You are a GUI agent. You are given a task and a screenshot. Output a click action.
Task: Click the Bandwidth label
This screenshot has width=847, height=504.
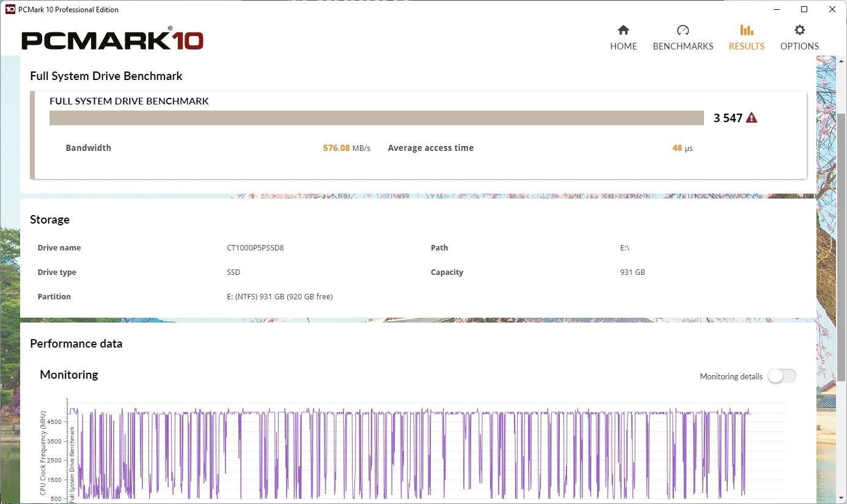(89, 148)
